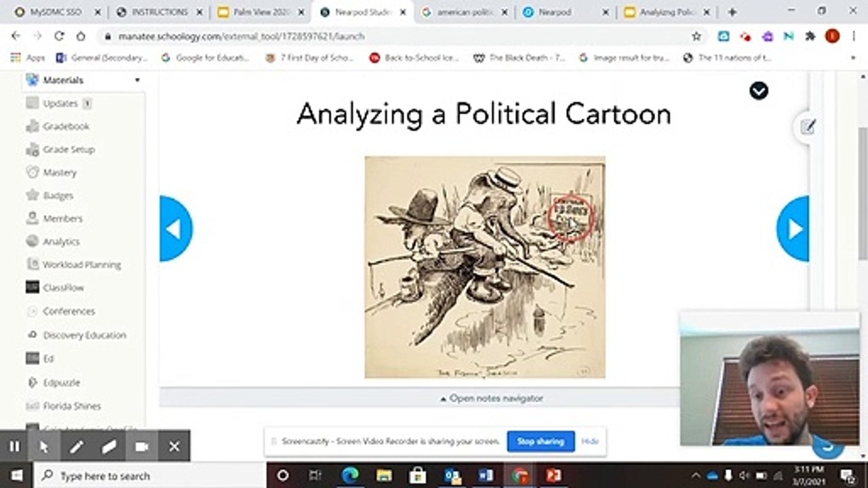Click the Edpuzzle icon in sidebar
This screenshot has height=488, width=868.
tap(33, 382)
